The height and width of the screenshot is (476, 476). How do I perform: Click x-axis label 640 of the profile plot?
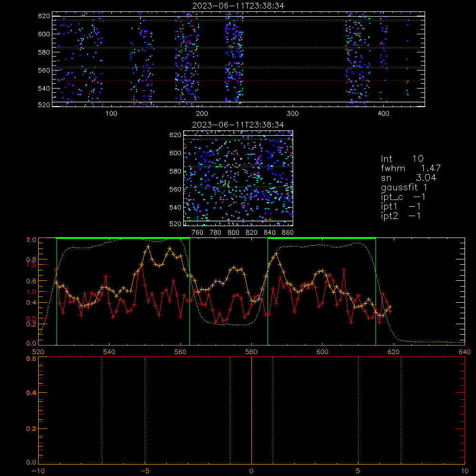[x=465, y=352]
